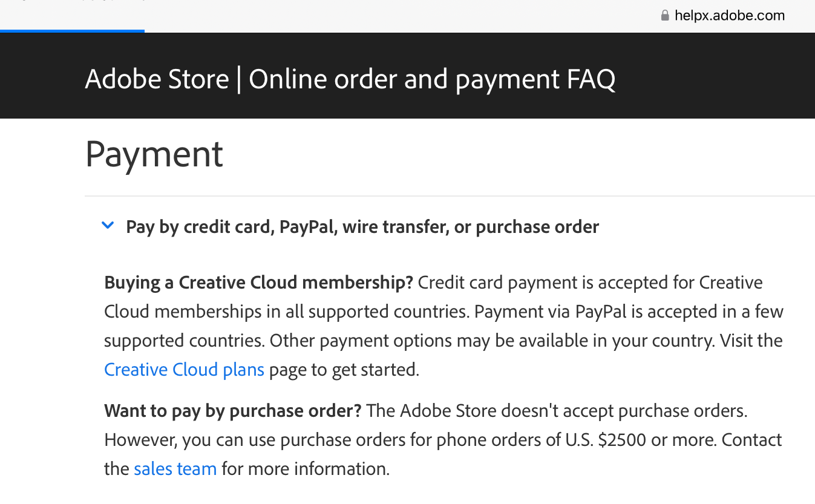The height and width of the screenshot is (504, 815).
Task: Click the 'sales team' hyperlink
Action: click(x=175, y=468)
